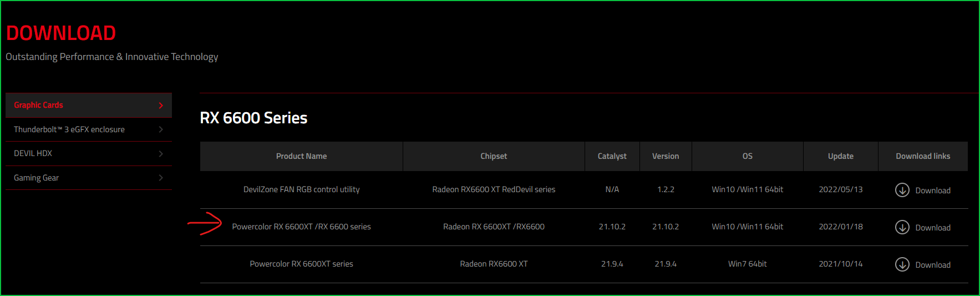Click download circle icon for RX 6600XT /RX 6600 series

click(x=902, y=227)
